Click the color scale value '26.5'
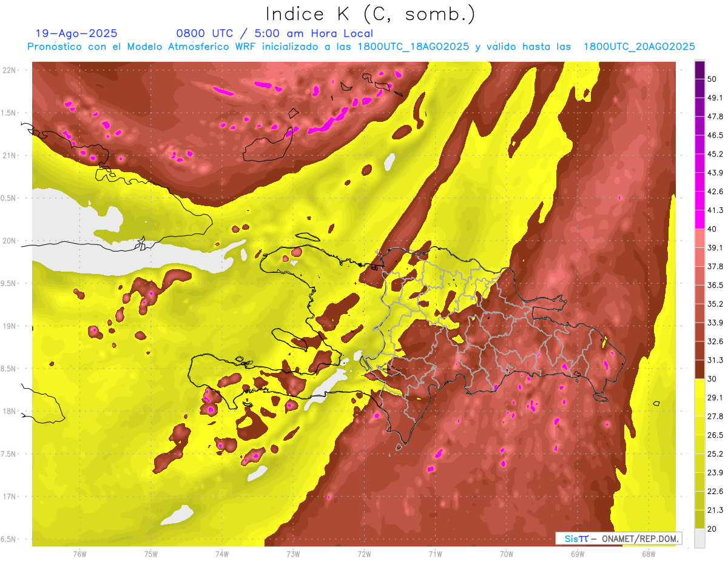Image resolution: width=728 pixels, height=562 pixels. point(715,436)
